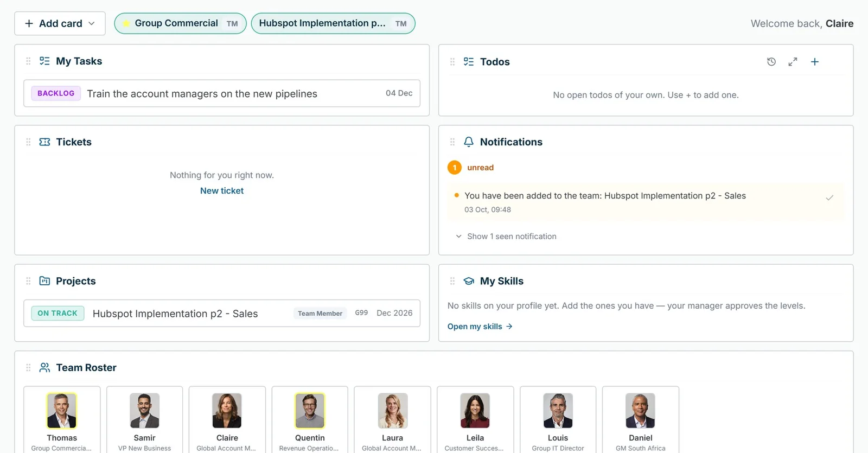Click the Projects card drag handle
The height and width of the screenshot is (453, 868).
[28, 281]
